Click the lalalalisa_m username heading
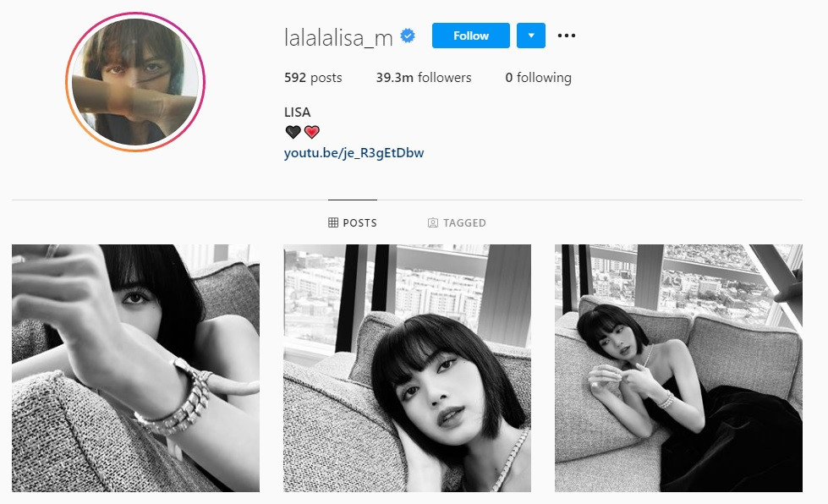This screenshot has height=504, width=828. (x=338, y=37)
